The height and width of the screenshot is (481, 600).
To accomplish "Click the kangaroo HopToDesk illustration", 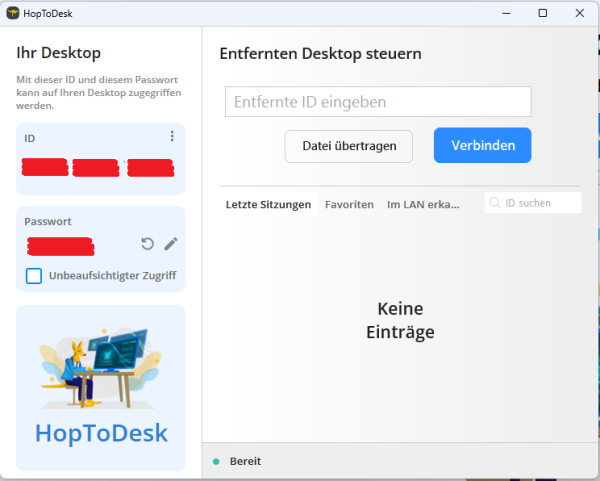I will (x=101, y=368).
